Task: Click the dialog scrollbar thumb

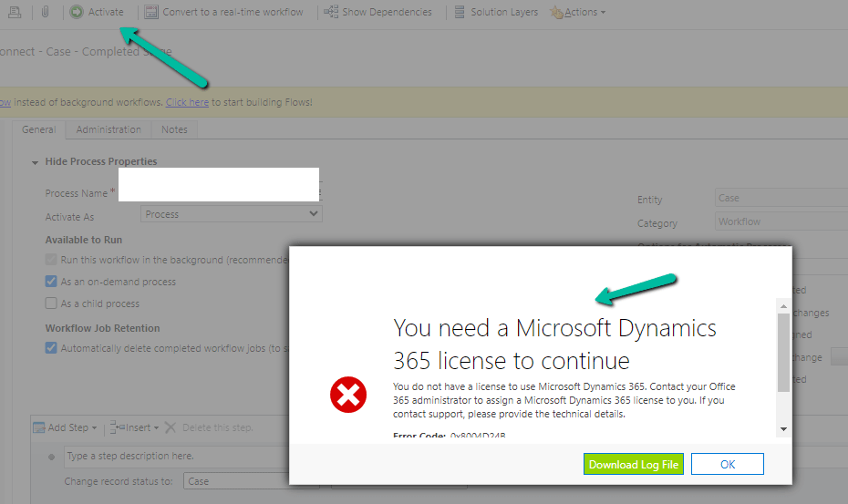Action: (783, 352)
